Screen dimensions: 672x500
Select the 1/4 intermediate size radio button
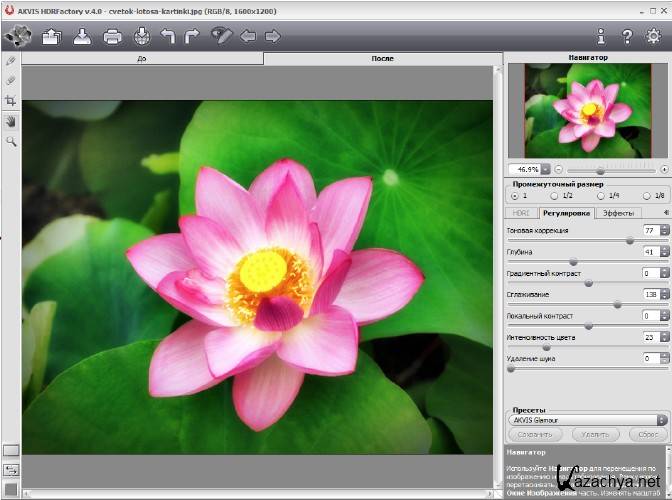[x=601, y=196]
